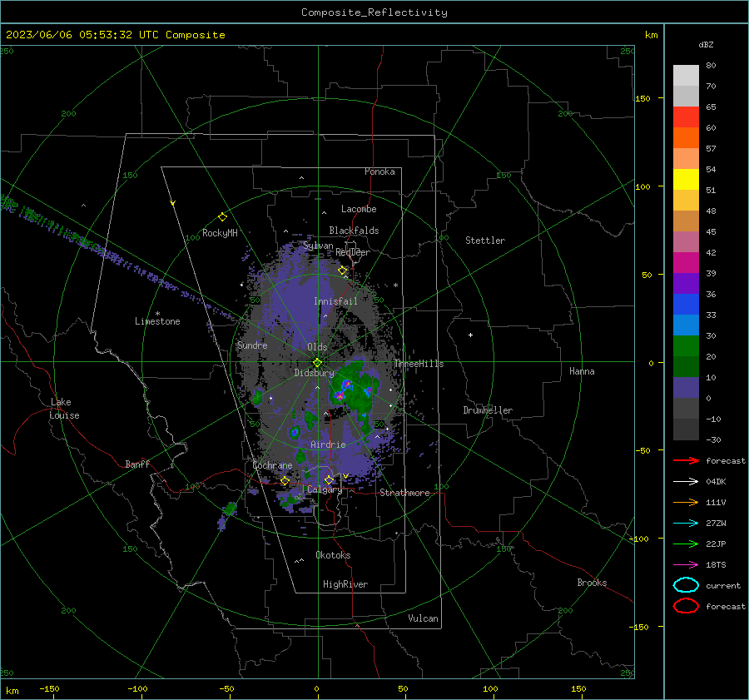The width and height of the screenshot is (749, 700).
Task: Click the Innisfail city label
Action: [335, 301]
